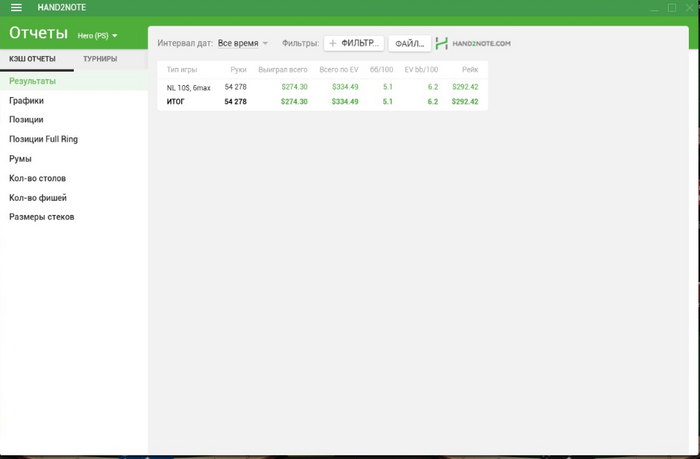This screenshot has height=459, width=700.
Task: Open the Hero (PS) player dropdown
Action: click(97, 36)
